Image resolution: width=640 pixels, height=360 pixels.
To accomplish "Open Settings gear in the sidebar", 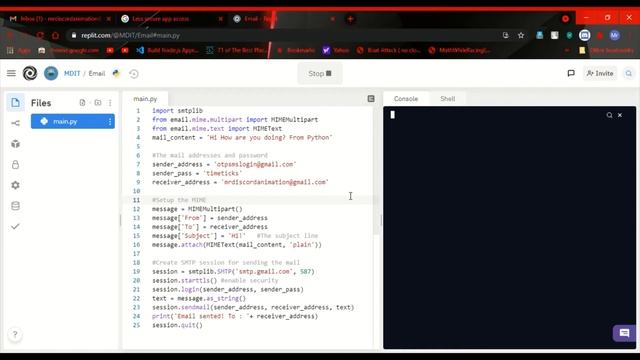I will (16, 185).
